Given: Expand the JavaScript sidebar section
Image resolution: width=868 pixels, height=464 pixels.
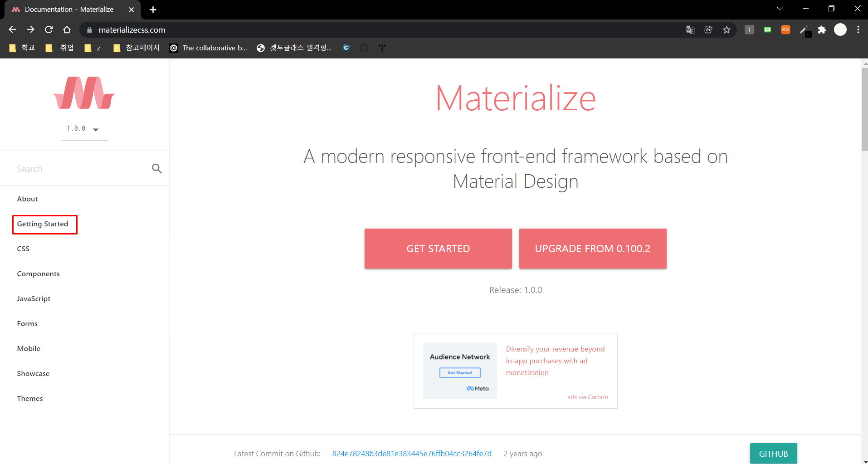Looking at the screenshot, I should tap(34, 299).
